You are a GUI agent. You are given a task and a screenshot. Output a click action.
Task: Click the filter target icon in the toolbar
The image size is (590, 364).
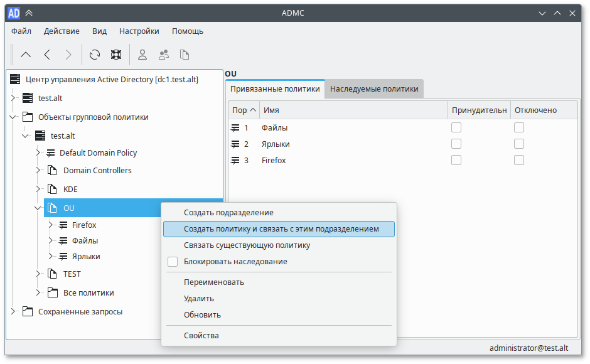[116, 55]
